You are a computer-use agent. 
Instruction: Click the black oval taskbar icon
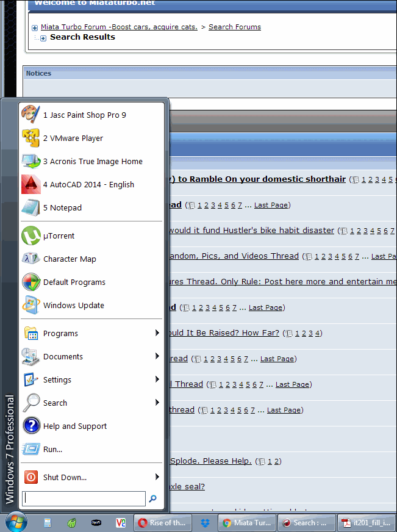[96, 523]
